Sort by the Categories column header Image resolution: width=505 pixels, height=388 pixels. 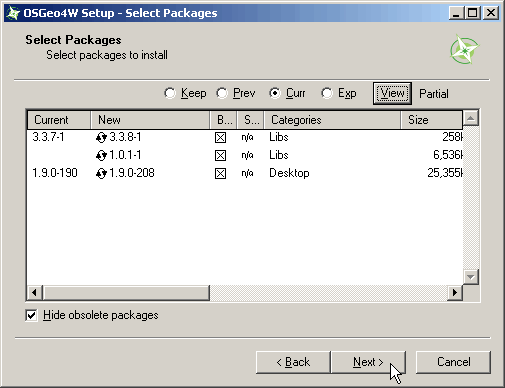(x=332, y=120)
